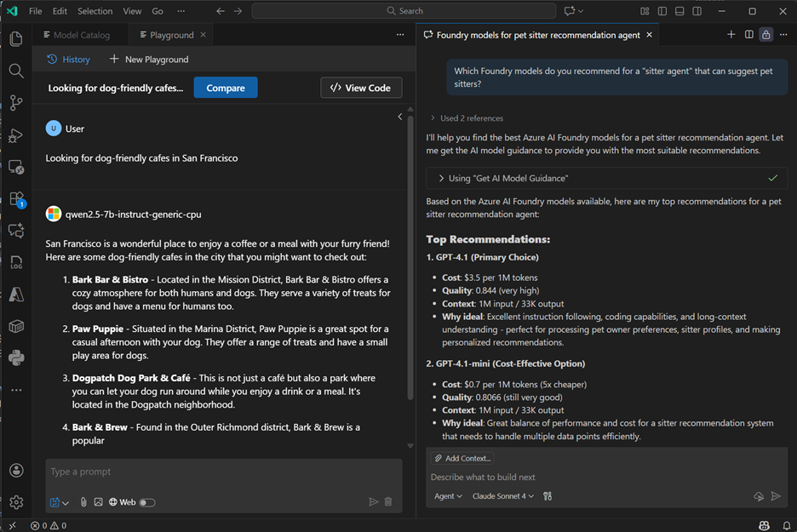The width and height of the screenshot is (797, 532).
Task: Open the Agent mode dropdown
Action: coord(448,496)
